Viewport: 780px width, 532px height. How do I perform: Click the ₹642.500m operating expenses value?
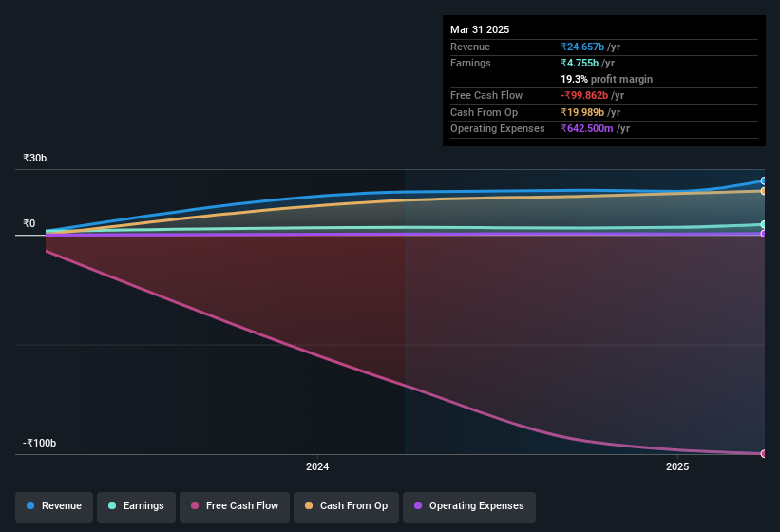click(x=586, y=129)
